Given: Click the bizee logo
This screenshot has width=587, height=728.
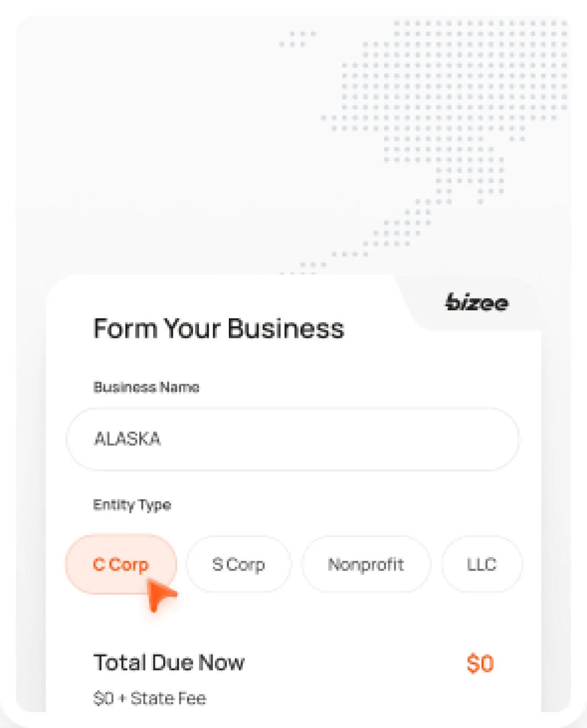Looking at the screenshot, I should tap(476, 303).
